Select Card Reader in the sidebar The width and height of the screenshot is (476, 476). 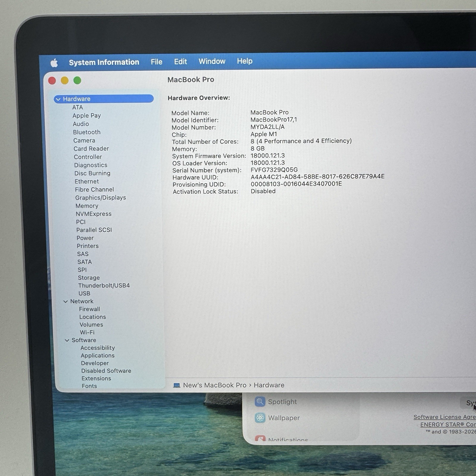coord(91,149)
